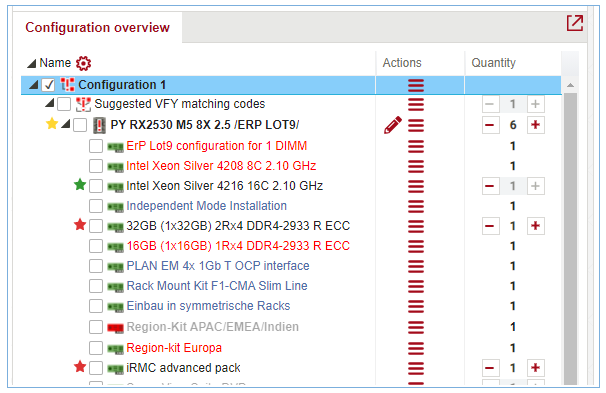Decrease quantity of PY RX2530 M5
Viewport: 606px width, 393px height.
490,125
